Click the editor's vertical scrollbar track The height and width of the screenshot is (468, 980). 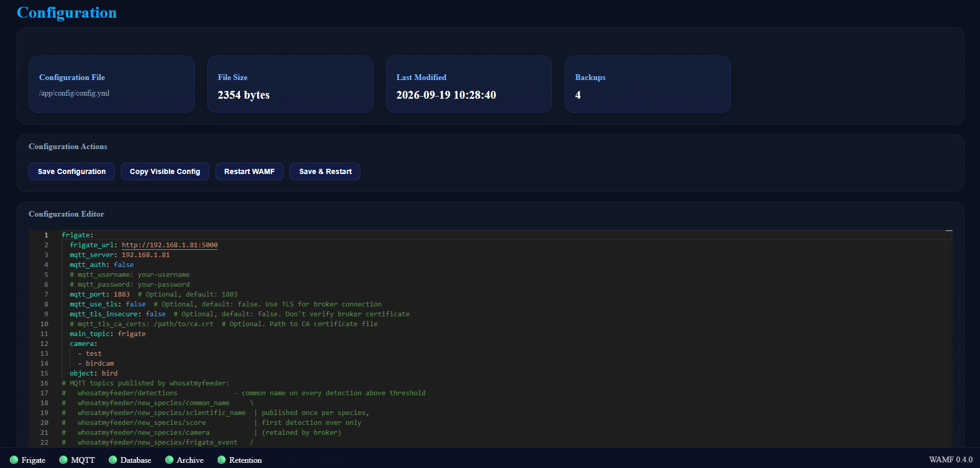click(949, 338)
